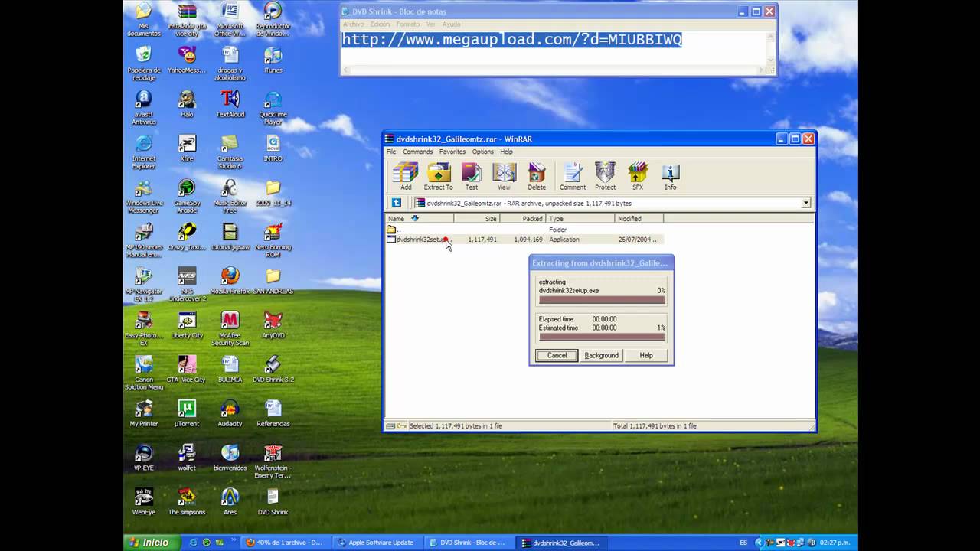Select the QuickTime Player desktop icon
This screenshot has height=551, width=980.
coord(273,107)
